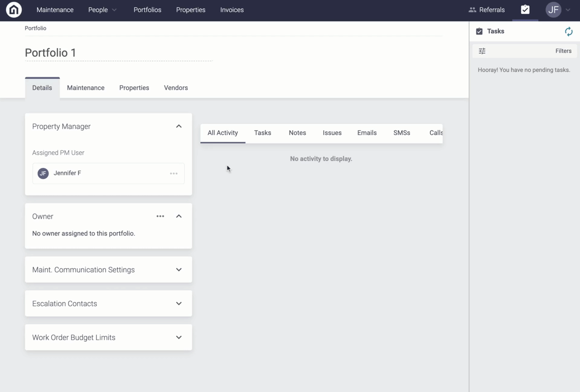Expand Work Order Budget Limits
This screenshot has width=580, height=392.
pyautogui.click(x=179, y=337)
